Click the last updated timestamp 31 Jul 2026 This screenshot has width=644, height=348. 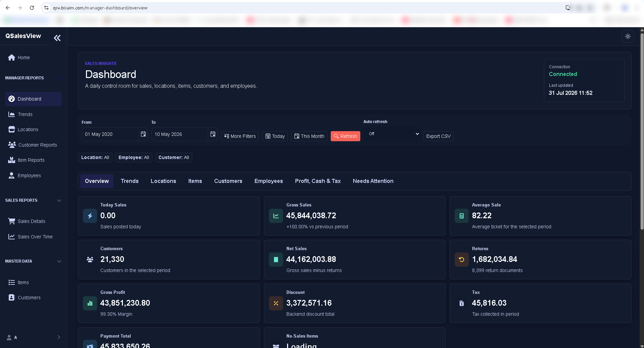click(x=570, y=93)
